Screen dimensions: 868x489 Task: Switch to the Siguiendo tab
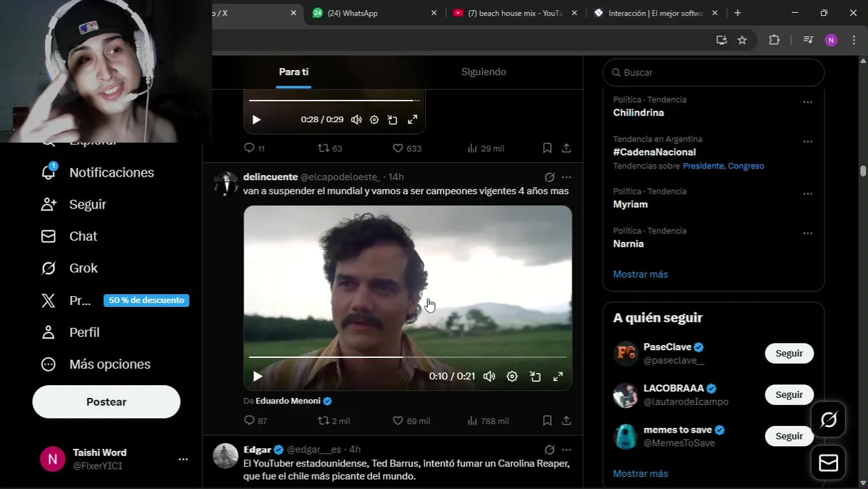484,72
